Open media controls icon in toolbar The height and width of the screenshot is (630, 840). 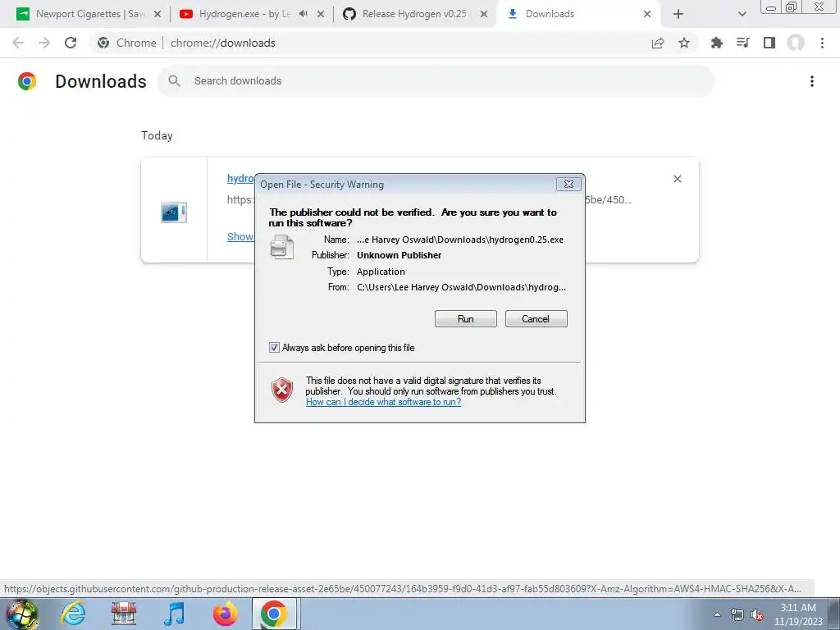[x=742, y=43]
